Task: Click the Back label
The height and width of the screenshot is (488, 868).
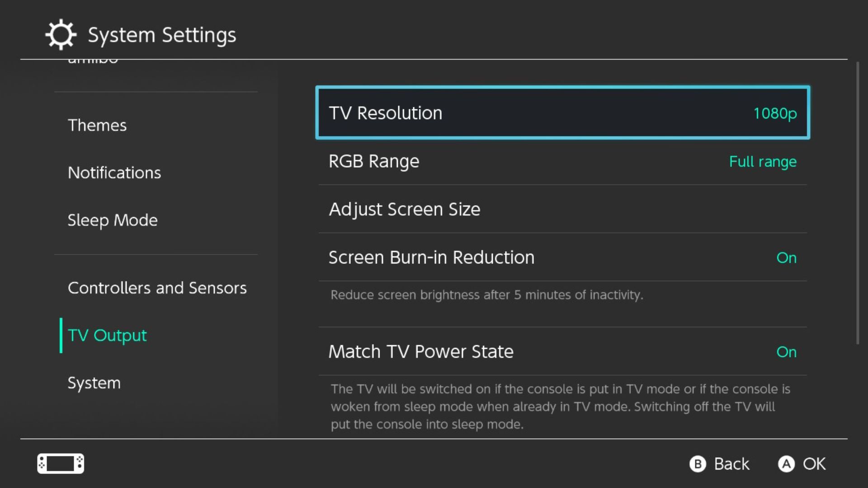Action: [x=731, y=464]
